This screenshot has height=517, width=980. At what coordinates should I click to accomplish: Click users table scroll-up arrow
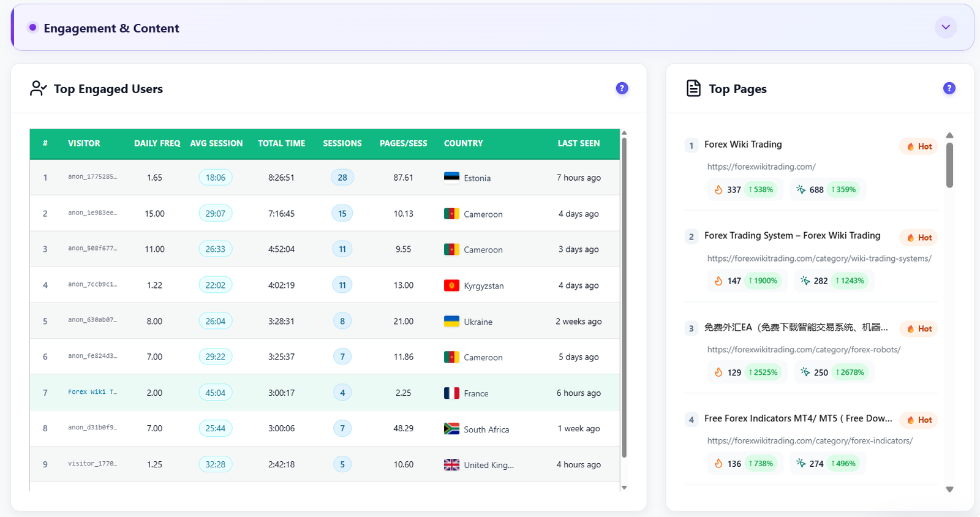pyautogui.click(x=624, y=132)
